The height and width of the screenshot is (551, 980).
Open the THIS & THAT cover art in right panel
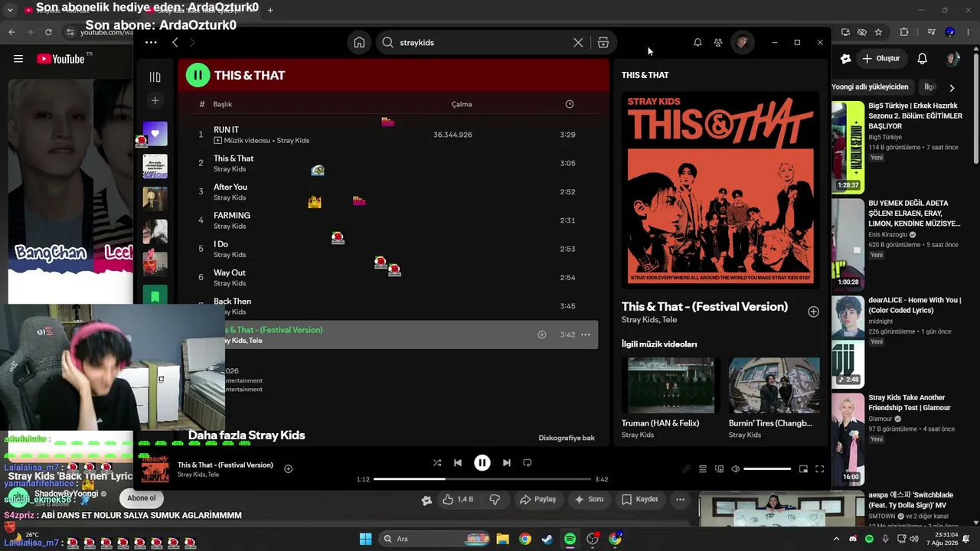pyautogui.click(x=720, y=189)
